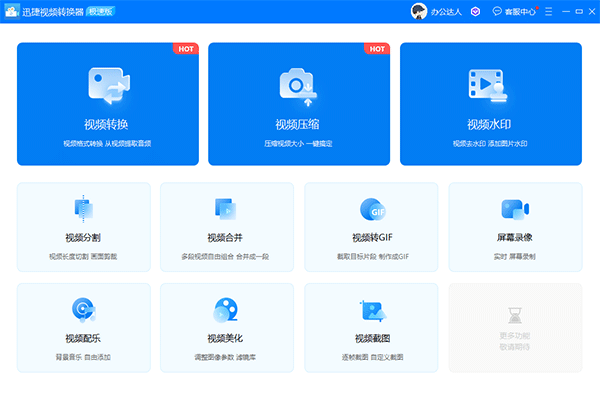Select the 视频合并 merge icon

coord(226,209)
